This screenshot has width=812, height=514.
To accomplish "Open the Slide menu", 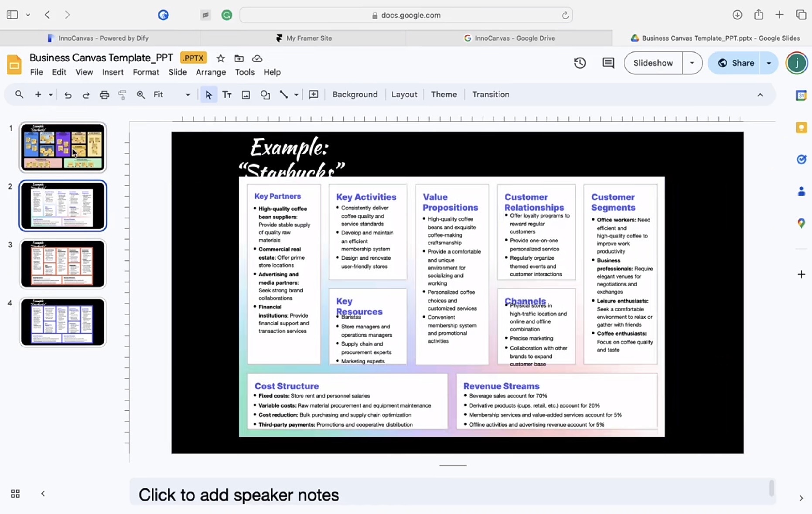I will coord(177,72).
